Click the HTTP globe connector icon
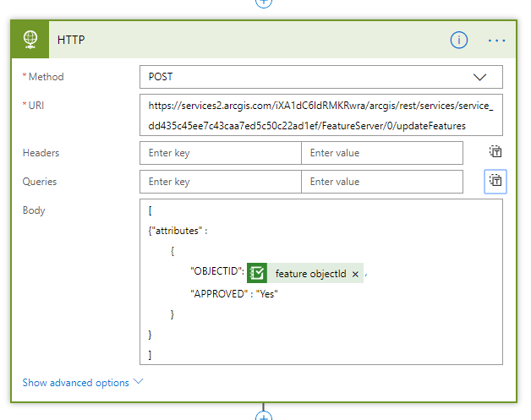Screen dimensions: 531x420 30,39
